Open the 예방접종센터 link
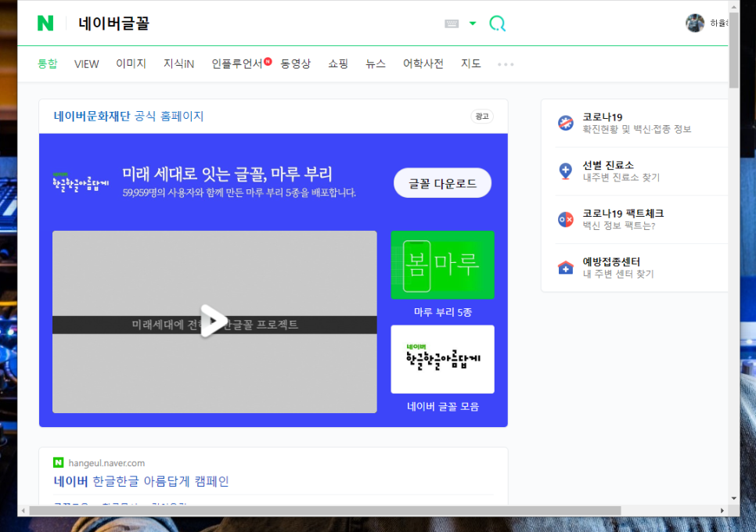The image size is (756, 532). pos(618,268)
